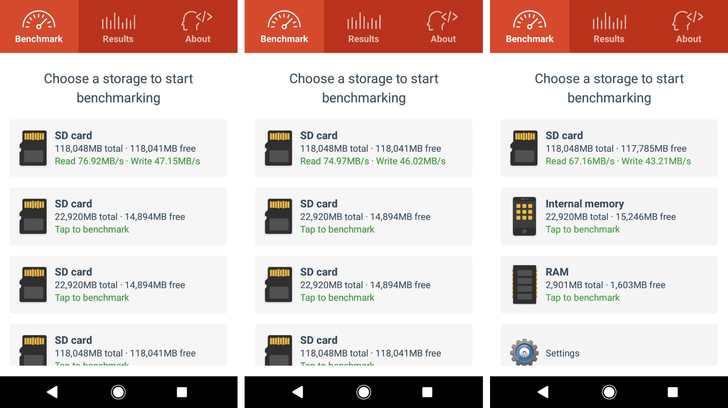
Task: Select Results tab in right screenshot
Action: (x=608, y=26)
